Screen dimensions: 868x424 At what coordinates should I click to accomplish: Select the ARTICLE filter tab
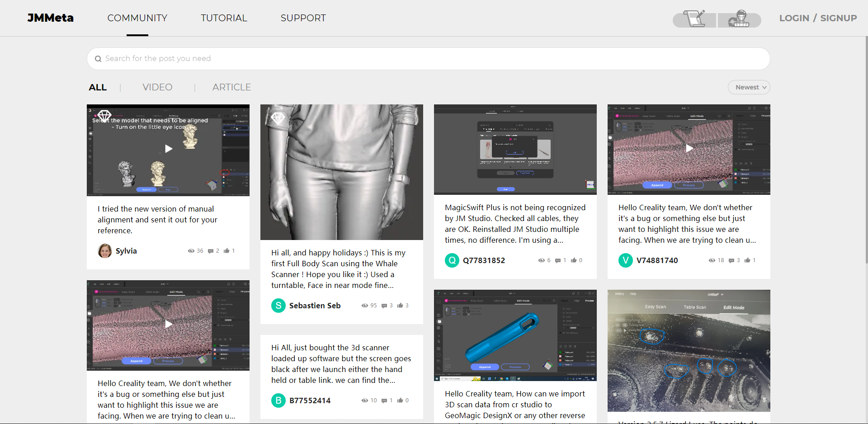pos(231,87)
